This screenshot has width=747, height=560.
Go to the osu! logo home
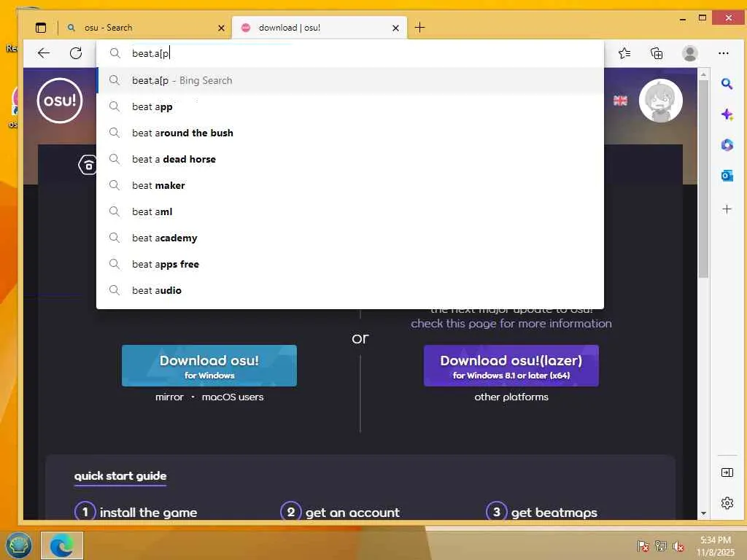click(60, 101)
